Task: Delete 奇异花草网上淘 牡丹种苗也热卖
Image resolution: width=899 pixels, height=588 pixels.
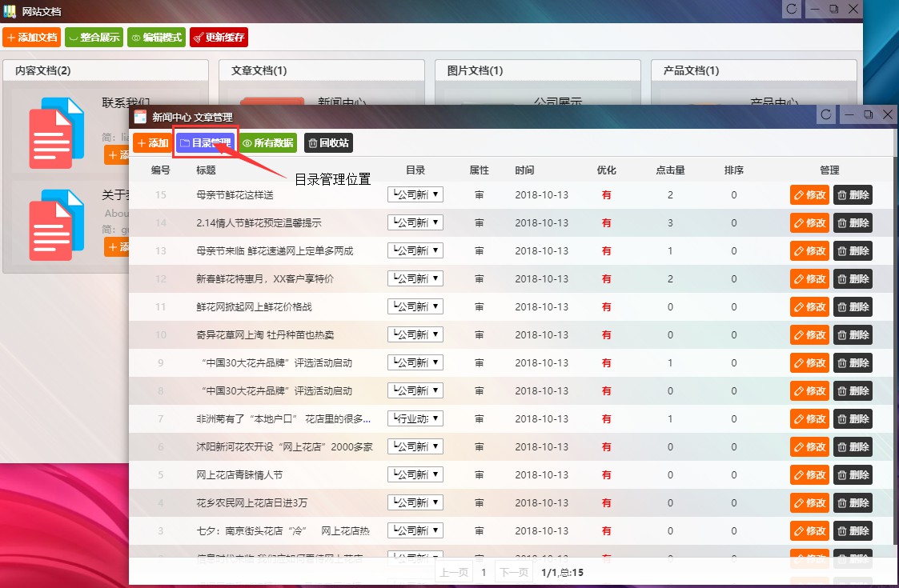Action: [x=853, y=334]
